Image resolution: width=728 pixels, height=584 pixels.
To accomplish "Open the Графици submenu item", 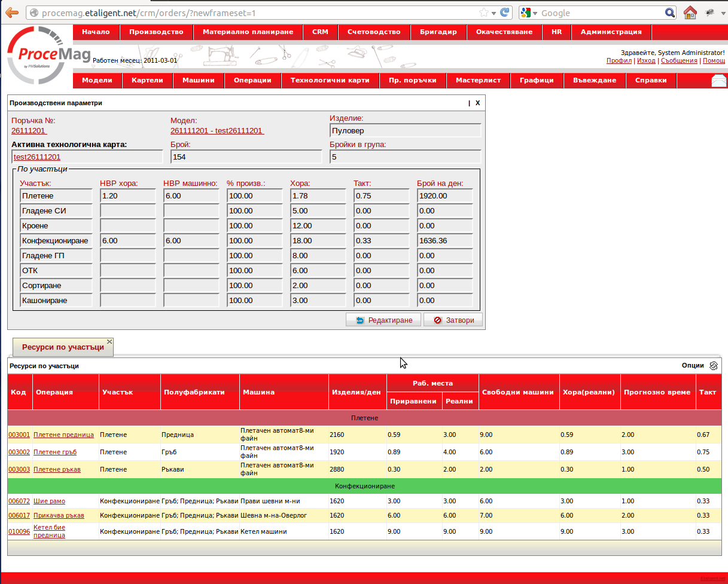I will pos(537,80).
